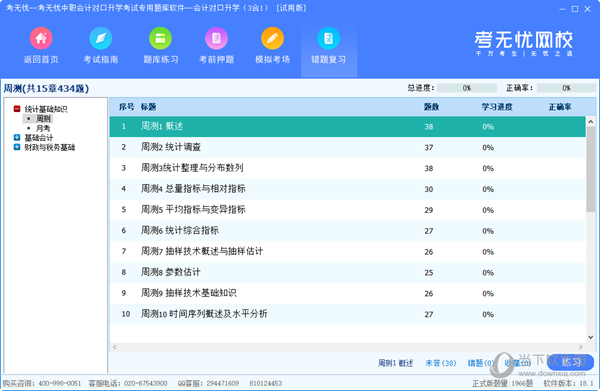The width and height of the screenshot is (600, 391).
Task: Click the 正确率 column header
Action: coord(560,107)
